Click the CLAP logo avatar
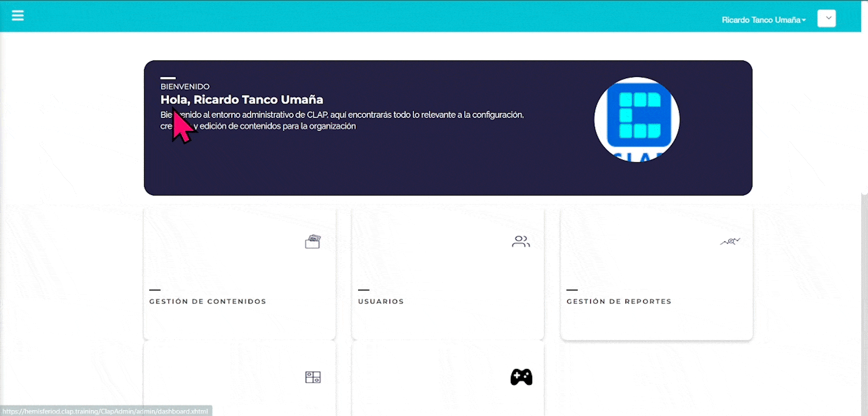Image resolution: width=868 pixels, height=416 pixels. pyautogui.click(x=637, y=119)
